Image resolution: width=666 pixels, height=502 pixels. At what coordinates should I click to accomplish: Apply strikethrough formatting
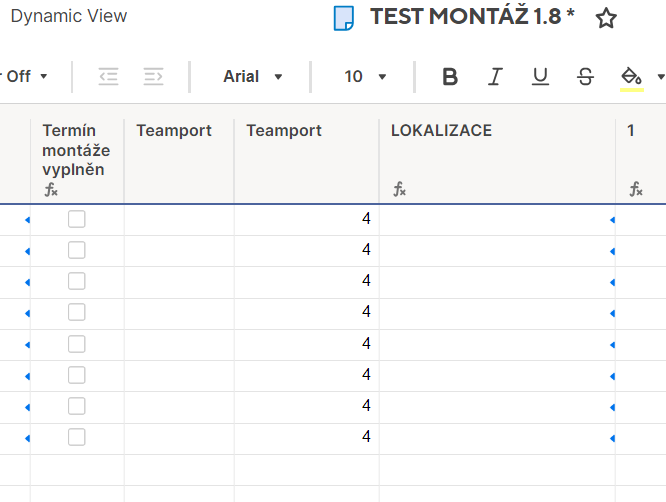click(x=586, y=77)
